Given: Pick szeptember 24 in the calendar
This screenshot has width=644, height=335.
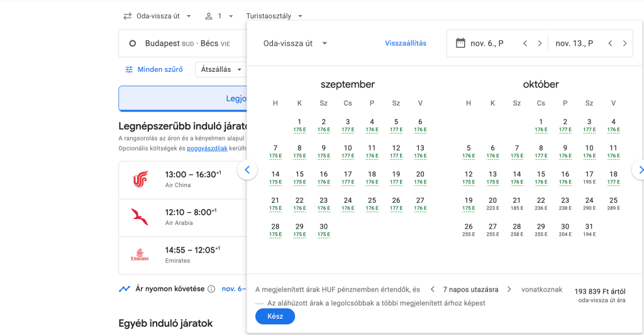Looking at the screenshot, I should 348,204.
